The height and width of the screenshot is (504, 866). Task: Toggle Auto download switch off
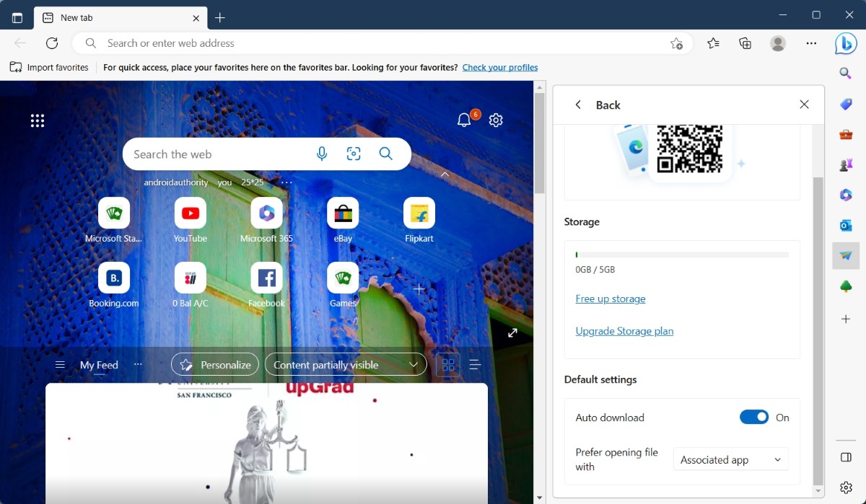[x=754, y=417]
